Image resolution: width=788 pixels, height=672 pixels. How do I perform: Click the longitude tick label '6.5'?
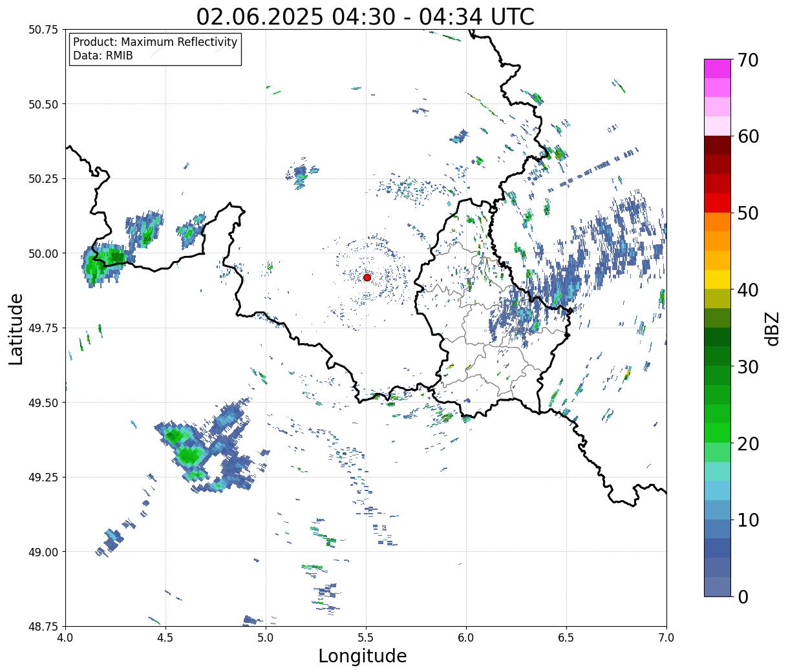pyautogui.click(x=566, y=638)
